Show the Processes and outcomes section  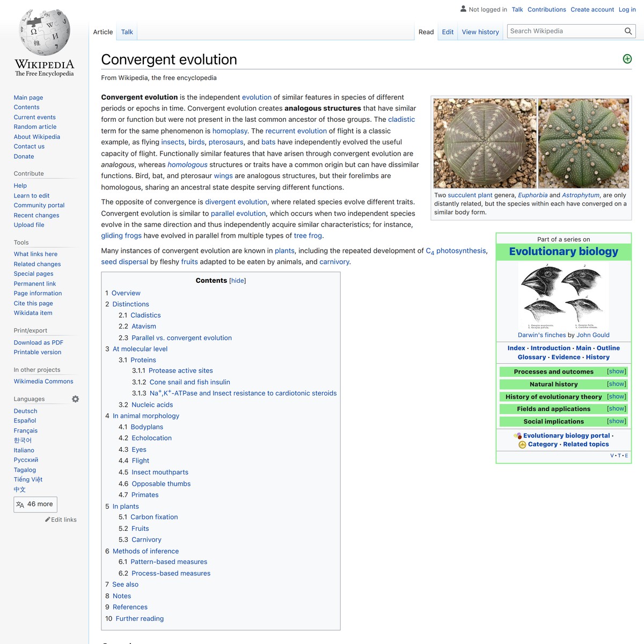coord(616,371)
